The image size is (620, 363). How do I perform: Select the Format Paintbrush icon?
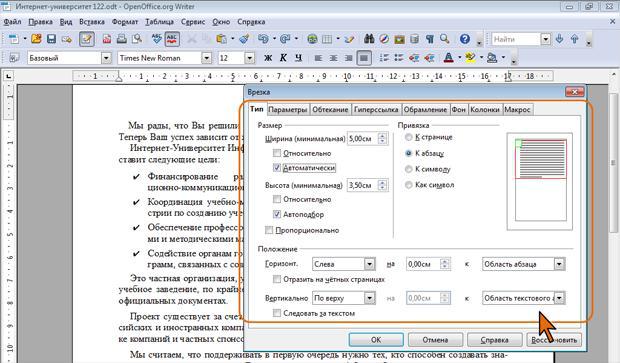pos(244,39)
